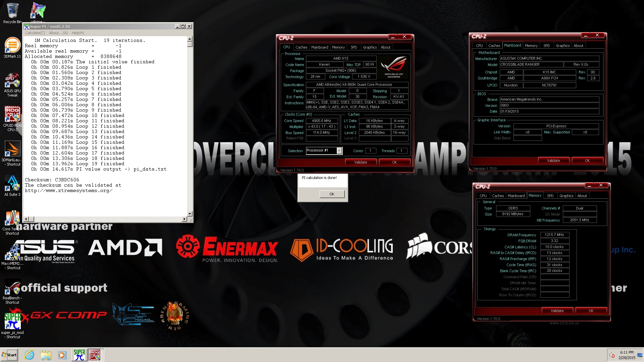
Task: Select SPD tab in Memory window
Action: pyautogui.click(x=550, y=196)
